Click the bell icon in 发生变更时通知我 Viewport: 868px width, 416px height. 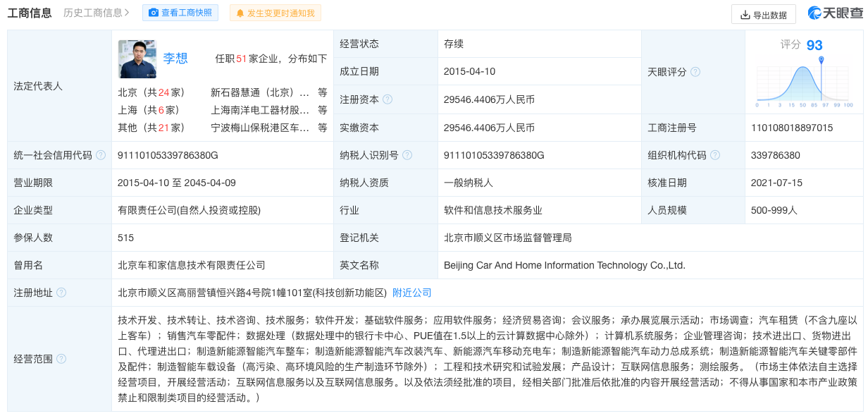point(240,13)
